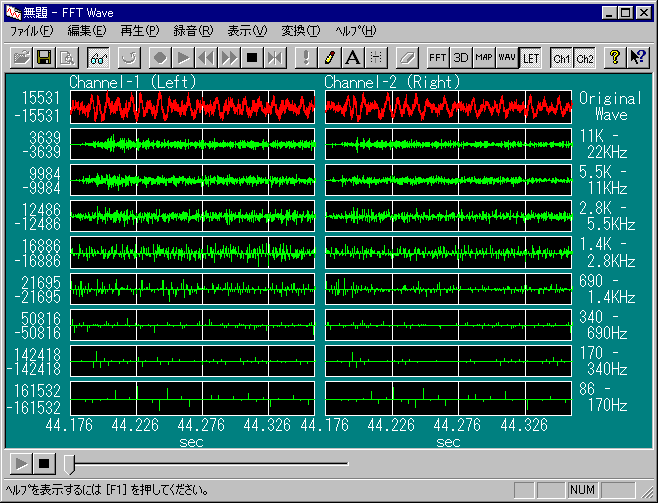
Task: Switch to 3D view mode
Action: [x=461, y=58]
